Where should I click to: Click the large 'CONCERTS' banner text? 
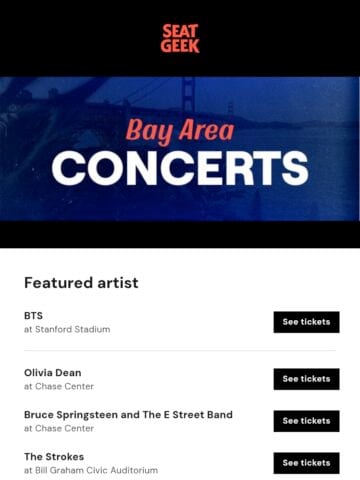(180, 168)
